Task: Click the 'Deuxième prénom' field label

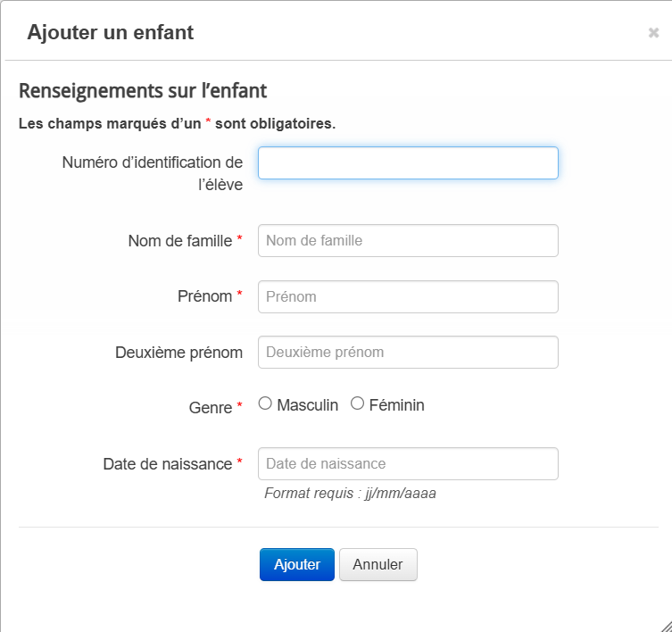Action: 179,353
